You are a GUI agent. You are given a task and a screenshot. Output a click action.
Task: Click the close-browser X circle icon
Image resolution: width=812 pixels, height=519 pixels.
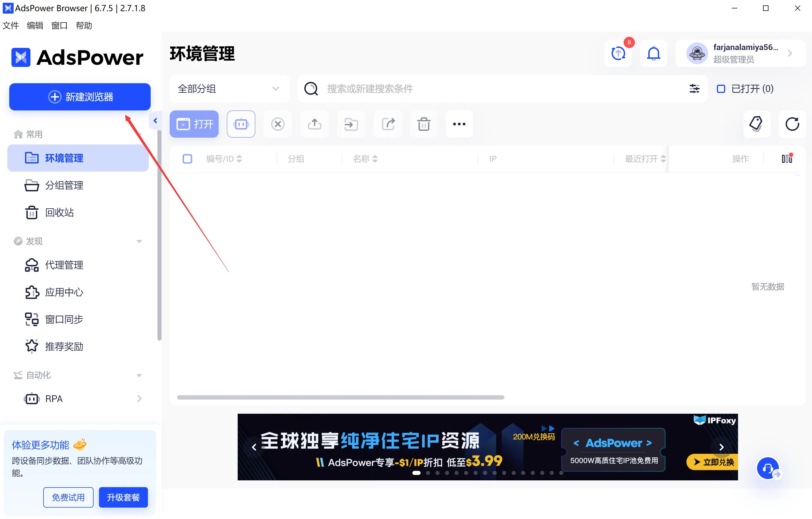pos(278,124)
